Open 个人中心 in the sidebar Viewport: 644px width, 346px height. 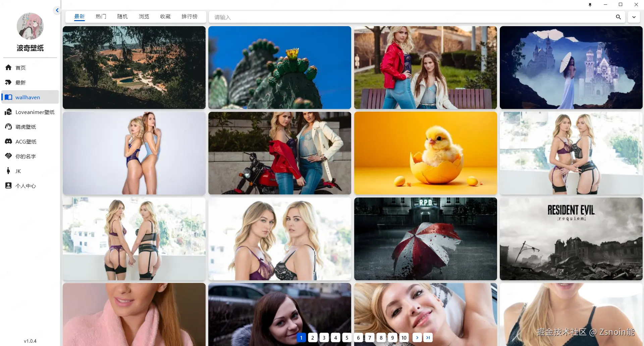(x=30, y=186)
